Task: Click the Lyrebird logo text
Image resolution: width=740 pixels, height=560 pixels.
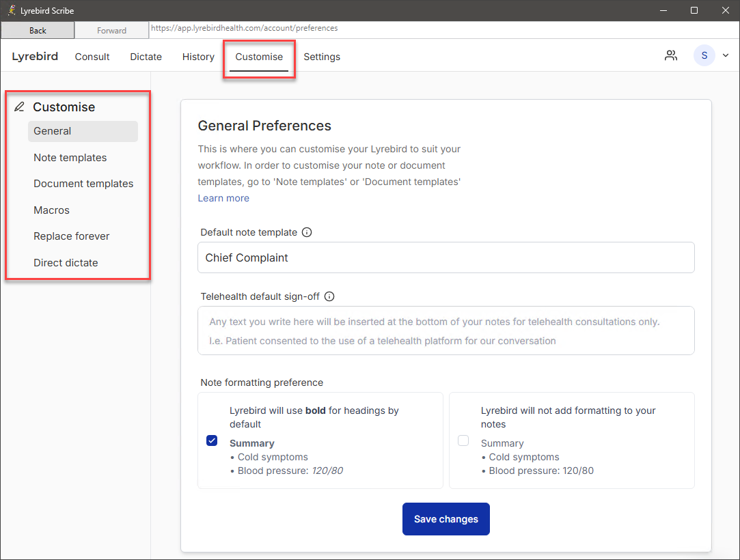Action: pyautogui.click(x=35, y=57)
